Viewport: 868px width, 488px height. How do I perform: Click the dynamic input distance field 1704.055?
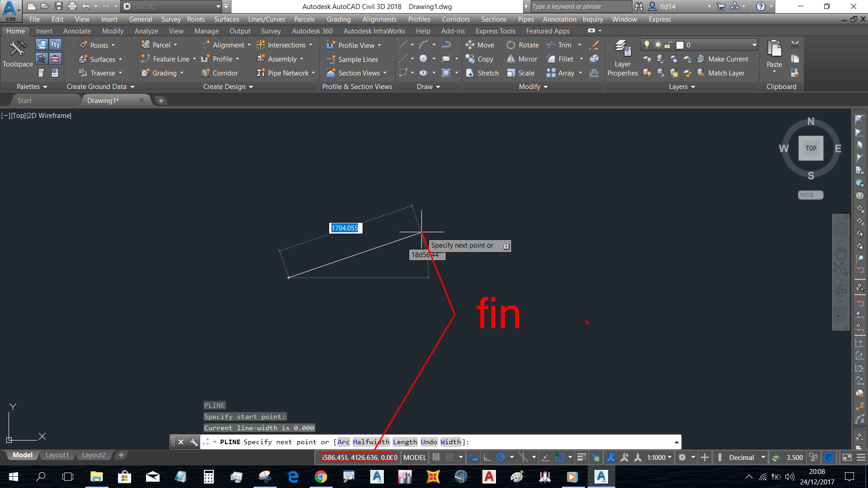[x=345, y=228]
